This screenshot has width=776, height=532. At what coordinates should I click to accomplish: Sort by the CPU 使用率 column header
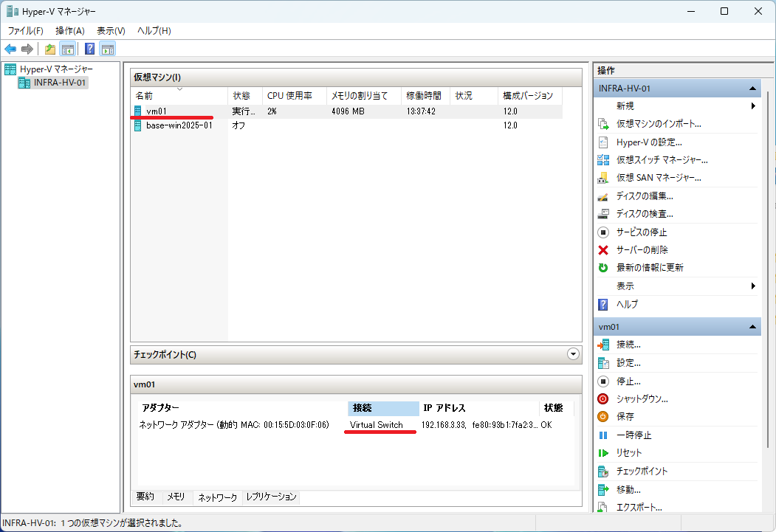tap(295, 95)
